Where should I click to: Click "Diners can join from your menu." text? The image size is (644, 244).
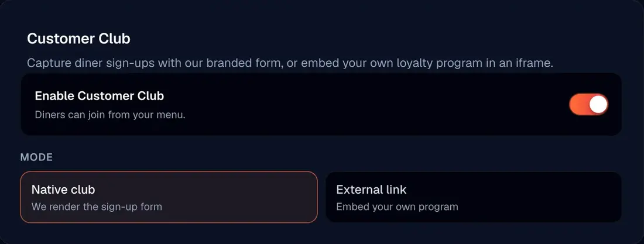[110, 115]
